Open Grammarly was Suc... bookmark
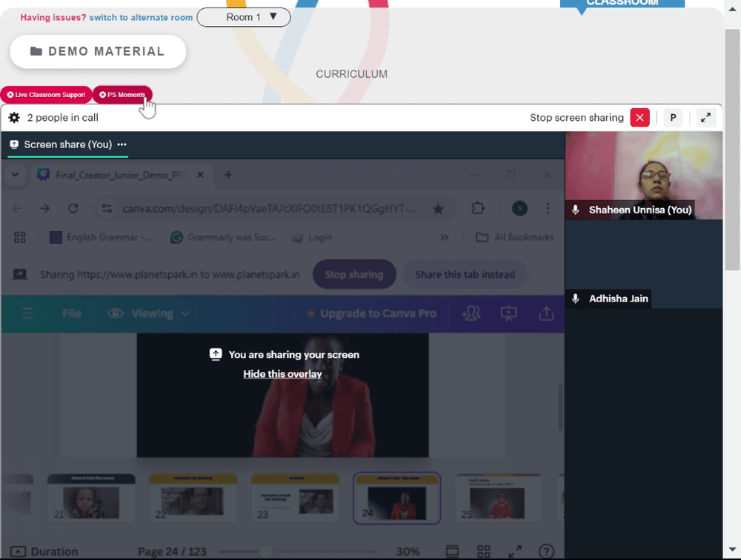 [223, 237]
